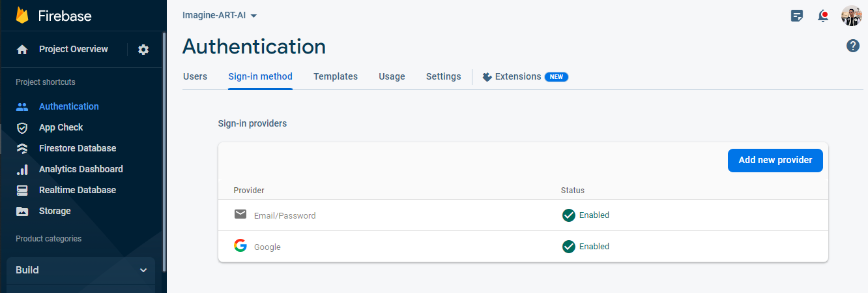The height and width of the screenshot is (293, 868).
Task: Open notifications bell icon
Action: 824,16
